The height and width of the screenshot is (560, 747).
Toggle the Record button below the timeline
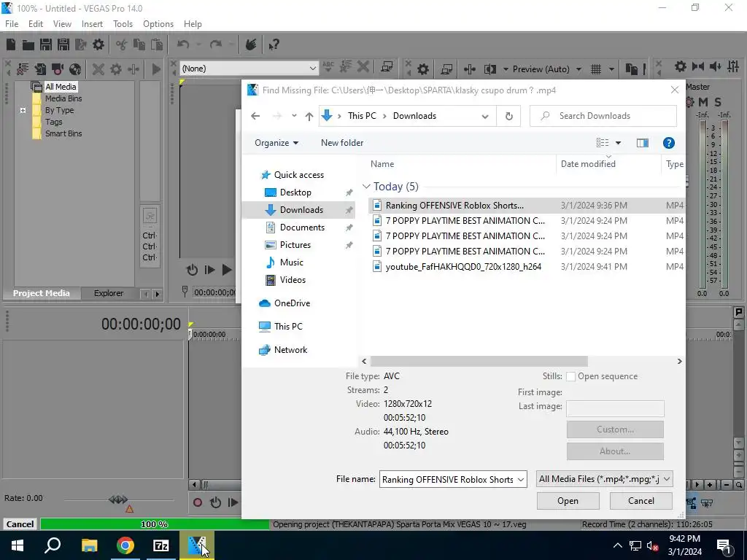click(197, 502)
